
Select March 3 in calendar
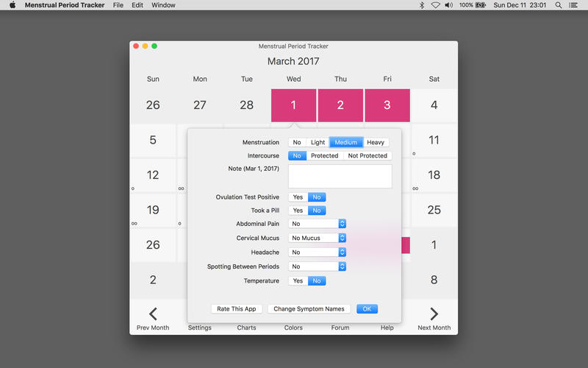point(387,105)
